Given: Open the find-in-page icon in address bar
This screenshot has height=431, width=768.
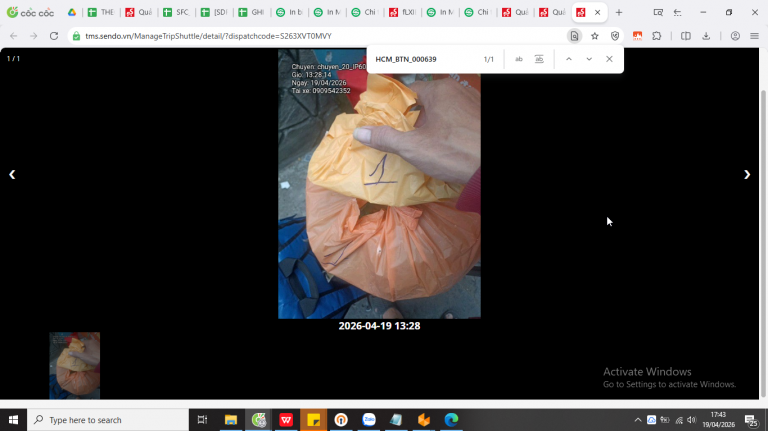Looking at the screenshot, I should [x=574, y=36].
